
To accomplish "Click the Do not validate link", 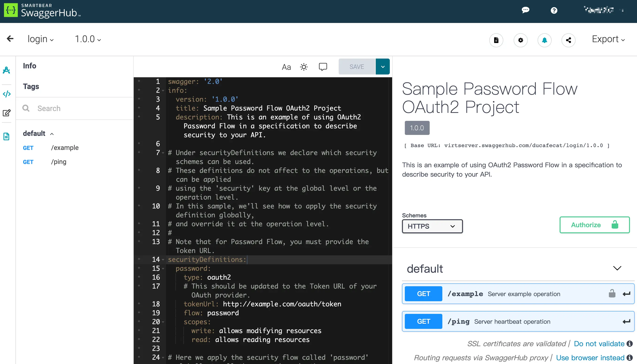I will click(599, 344).
